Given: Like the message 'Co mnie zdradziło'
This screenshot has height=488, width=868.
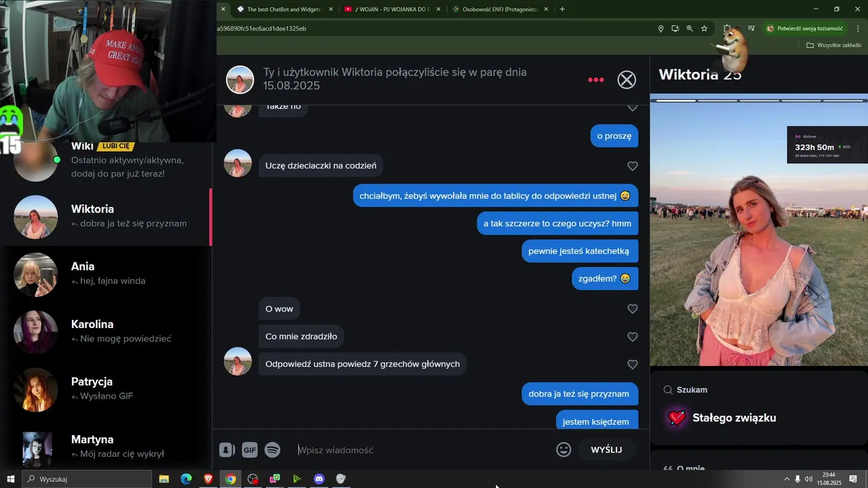Looking at the screenshot, I should point(633,337).
